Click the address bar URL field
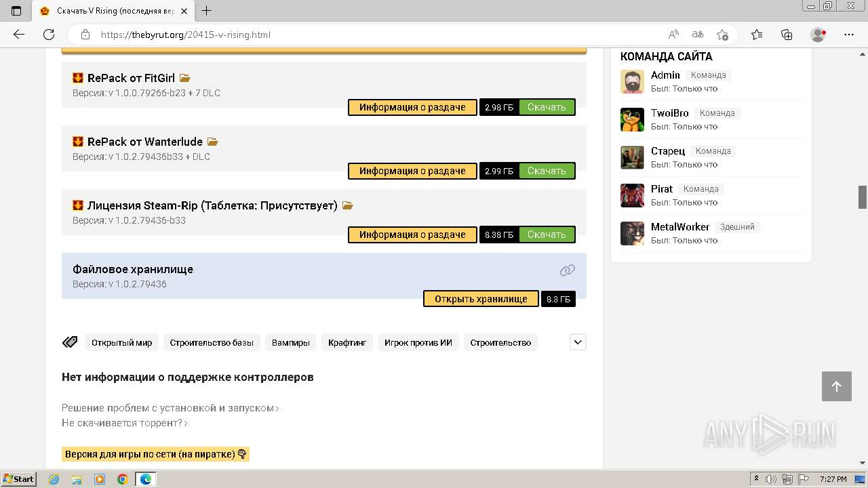 pos(380,35)
